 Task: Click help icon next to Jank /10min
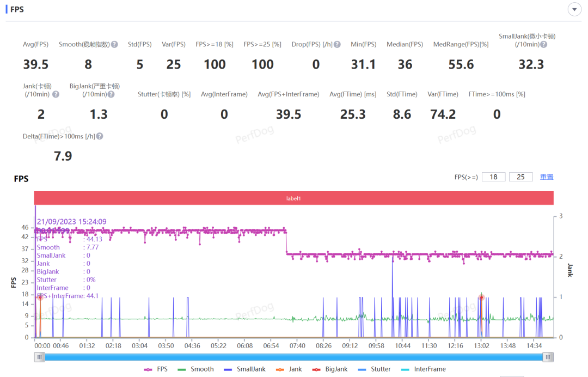pos(56,94)
